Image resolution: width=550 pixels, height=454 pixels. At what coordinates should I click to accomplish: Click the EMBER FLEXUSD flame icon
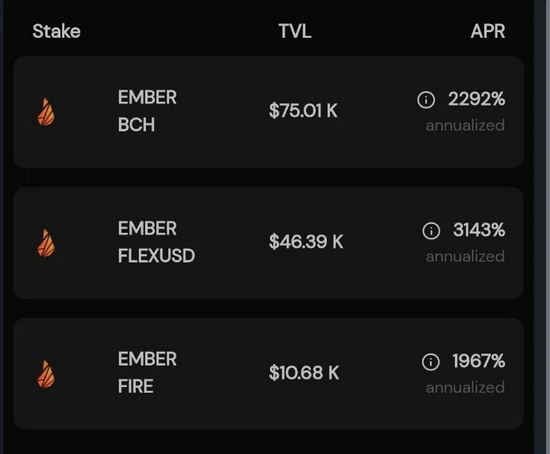(x=46, y=243)
